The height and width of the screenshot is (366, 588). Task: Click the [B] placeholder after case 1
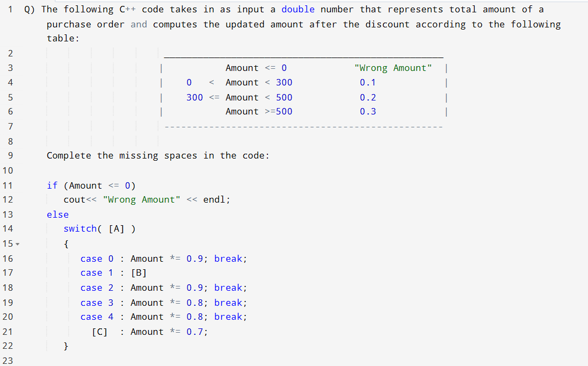(139, 273)
